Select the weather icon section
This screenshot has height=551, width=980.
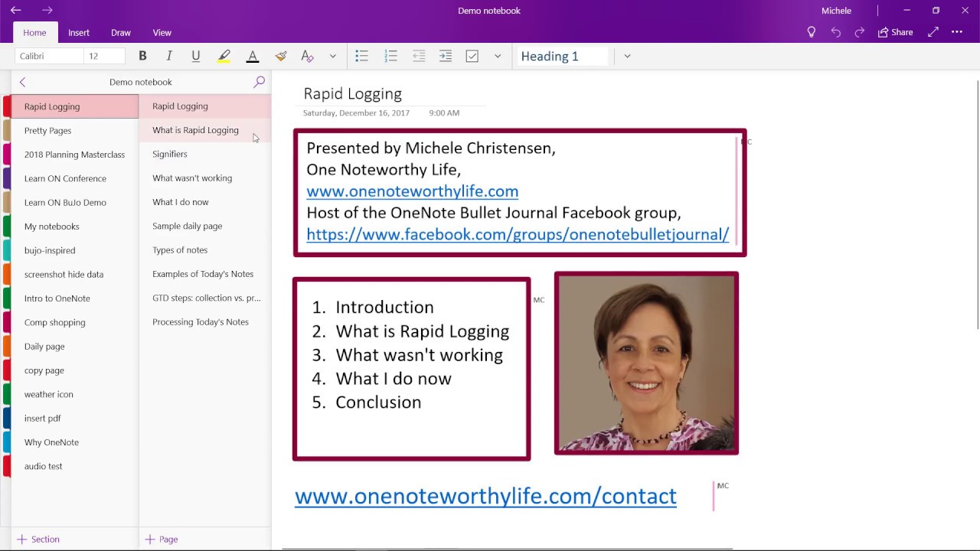click(x=75, y=394)
